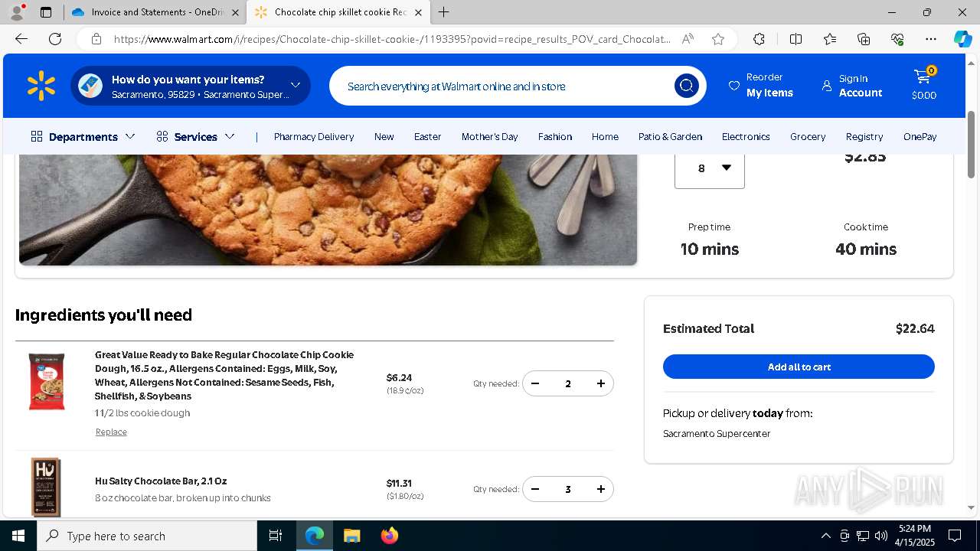This screenshot has width=980, height=551.
Task: Click the Read aloud icon
Action: tap(688, 39)
